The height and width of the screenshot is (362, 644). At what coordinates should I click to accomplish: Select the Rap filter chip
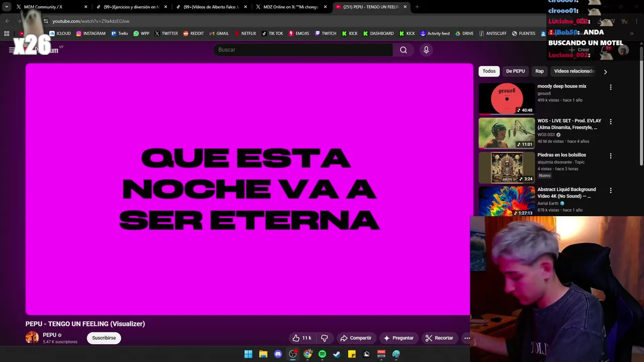539,71
